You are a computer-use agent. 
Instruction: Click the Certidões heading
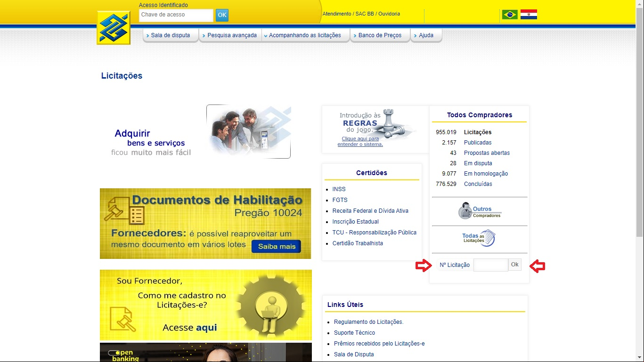[372, 173]
